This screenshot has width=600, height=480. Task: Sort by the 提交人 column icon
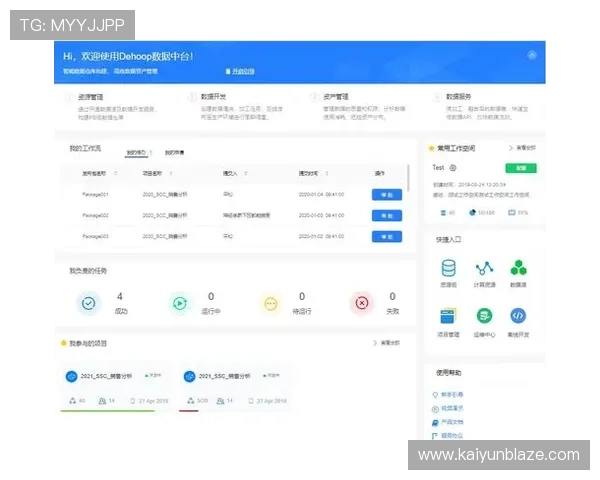(245, 173)
